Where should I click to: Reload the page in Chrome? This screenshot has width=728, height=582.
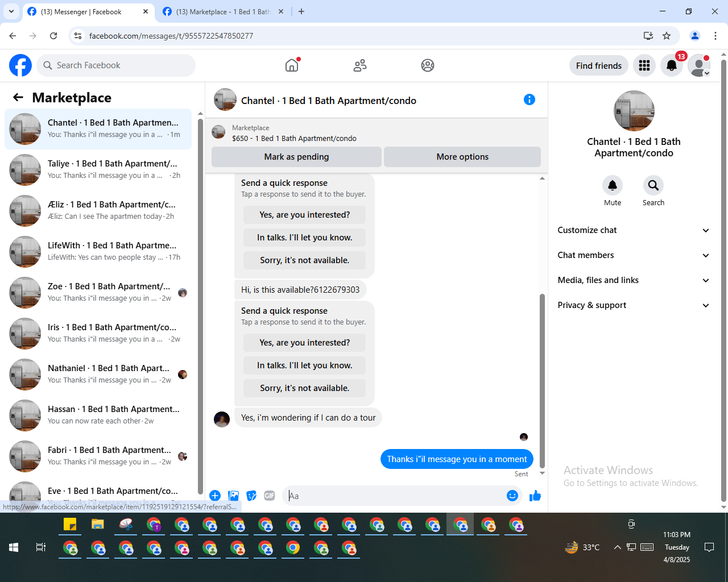53,36
